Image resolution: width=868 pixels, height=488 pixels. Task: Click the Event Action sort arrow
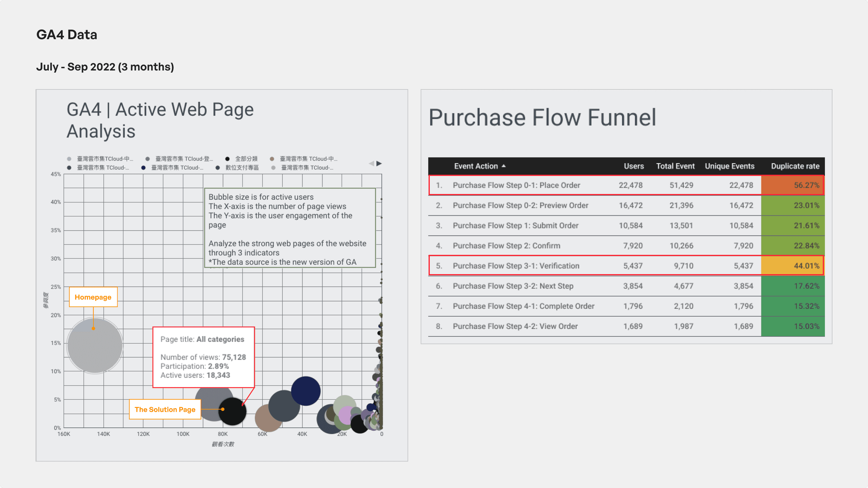pos(504,166)
